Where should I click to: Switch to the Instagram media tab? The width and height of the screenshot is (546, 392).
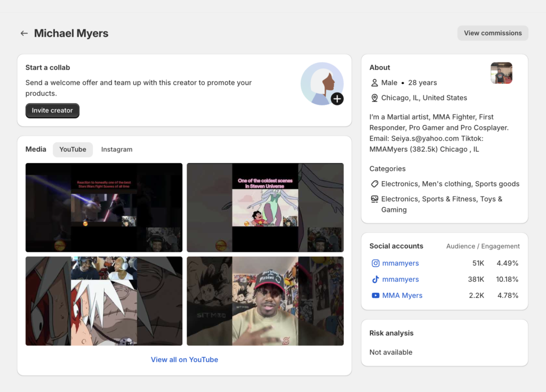coord(117,150)
